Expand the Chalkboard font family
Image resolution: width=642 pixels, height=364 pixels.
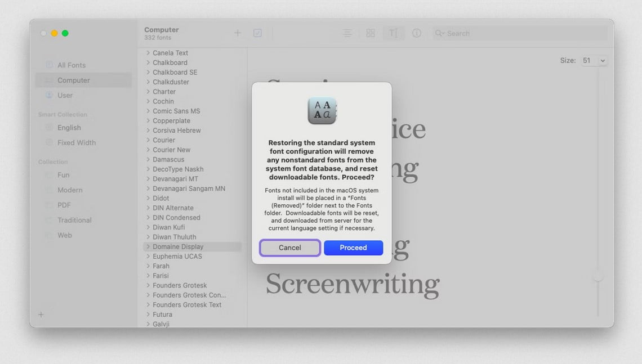coord(148,62)
